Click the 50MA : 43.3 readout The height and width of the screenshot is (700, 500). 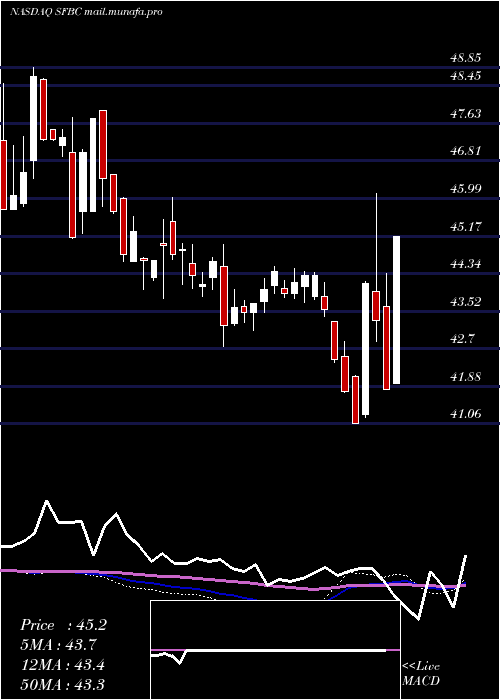(62, 684)
